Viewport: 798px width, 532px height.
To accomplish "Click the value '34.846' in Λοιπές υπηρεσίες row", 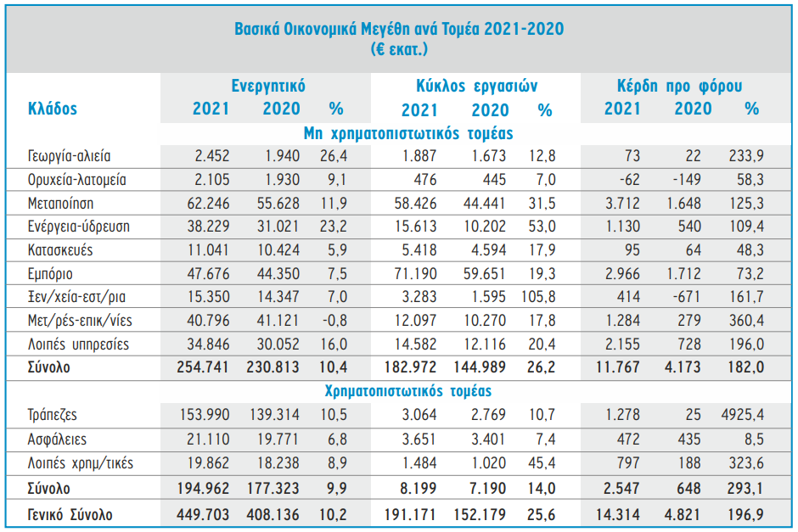I will pos(208,344).
